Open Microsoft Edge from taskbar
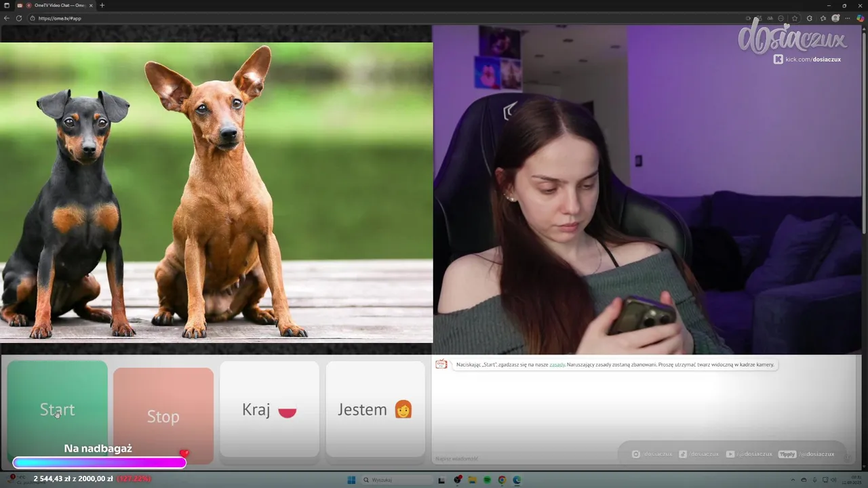This screenshot has width=868, height=488. click(x=517, y=480)
